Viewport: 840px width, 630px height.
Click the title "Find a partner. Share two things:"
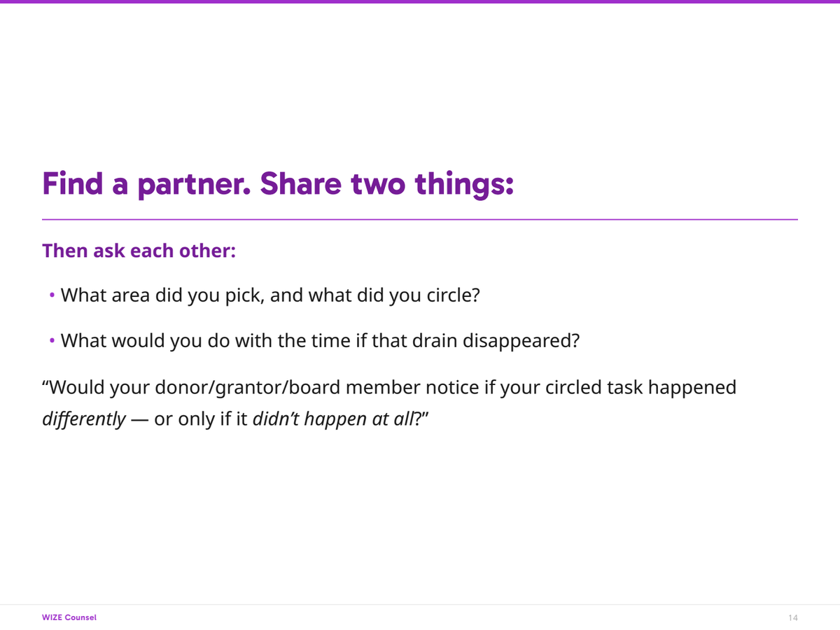(278, 183)
